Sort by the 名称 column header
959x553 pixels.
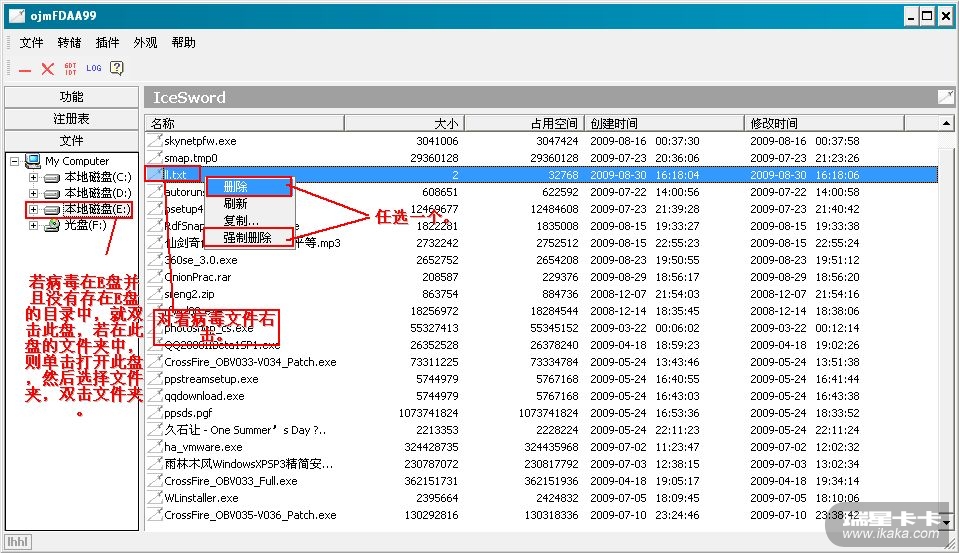pos(245,124)
